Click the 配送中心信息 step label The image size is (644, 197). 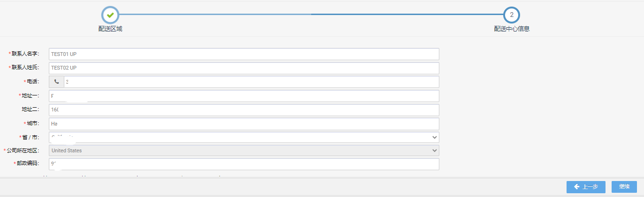click(512, 29)
